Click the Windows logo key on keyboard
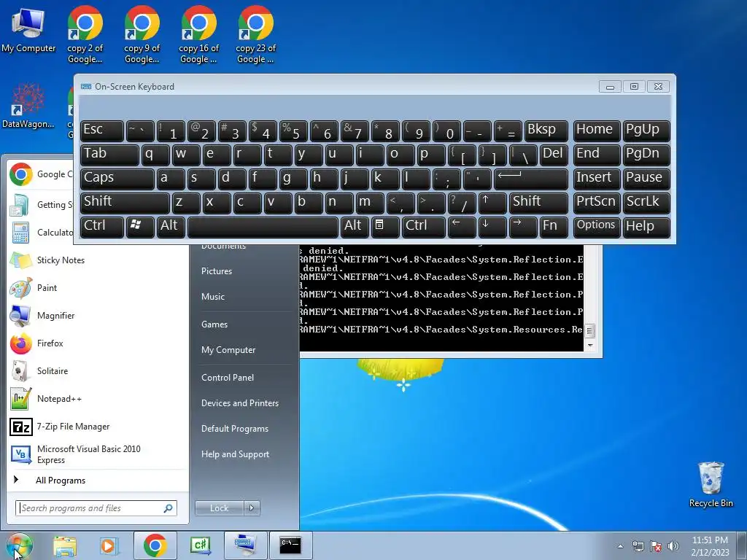 pos(140,227)
